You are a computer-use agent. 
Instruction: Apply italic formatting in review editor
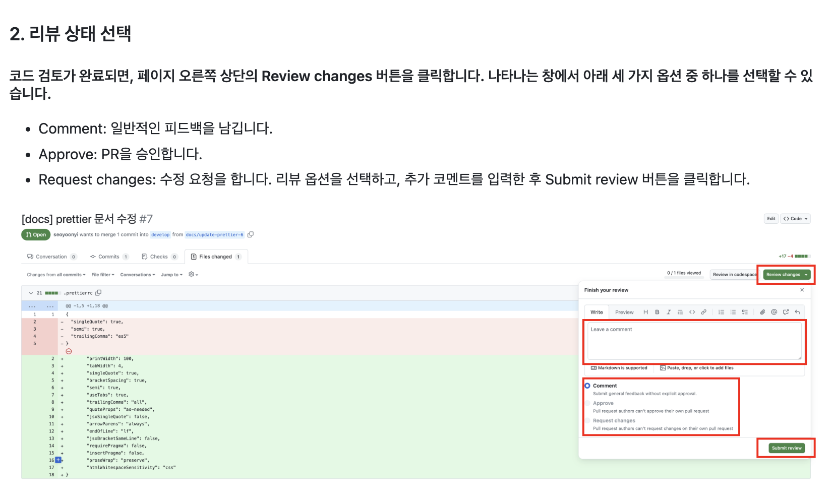coord(669,312)
